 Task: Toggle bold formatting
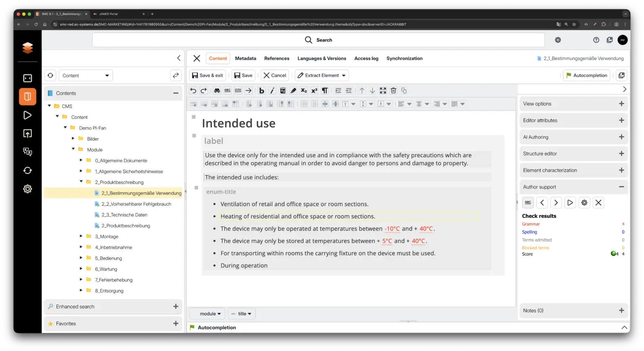coord(262,91)
